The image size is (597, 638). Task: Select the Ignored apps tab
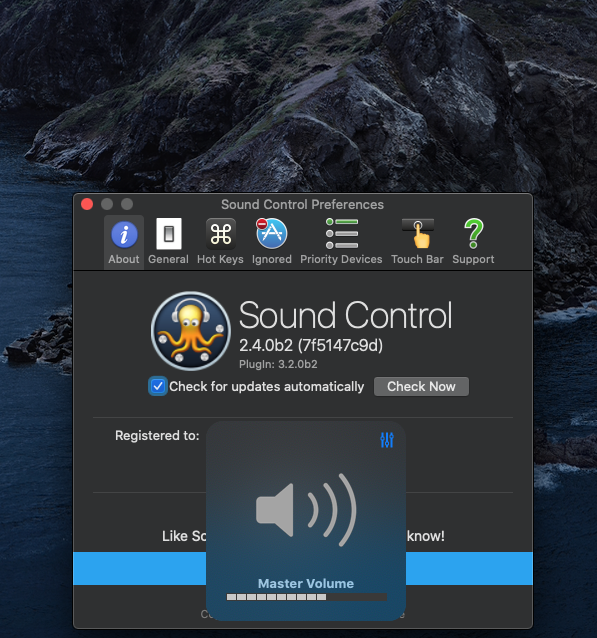click(x=271, y=242)
